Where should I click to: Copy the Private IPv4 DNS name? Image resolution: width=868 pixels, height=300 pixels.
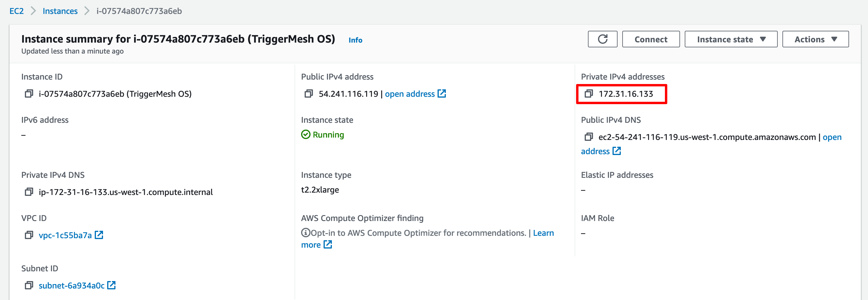pos(29,192)
